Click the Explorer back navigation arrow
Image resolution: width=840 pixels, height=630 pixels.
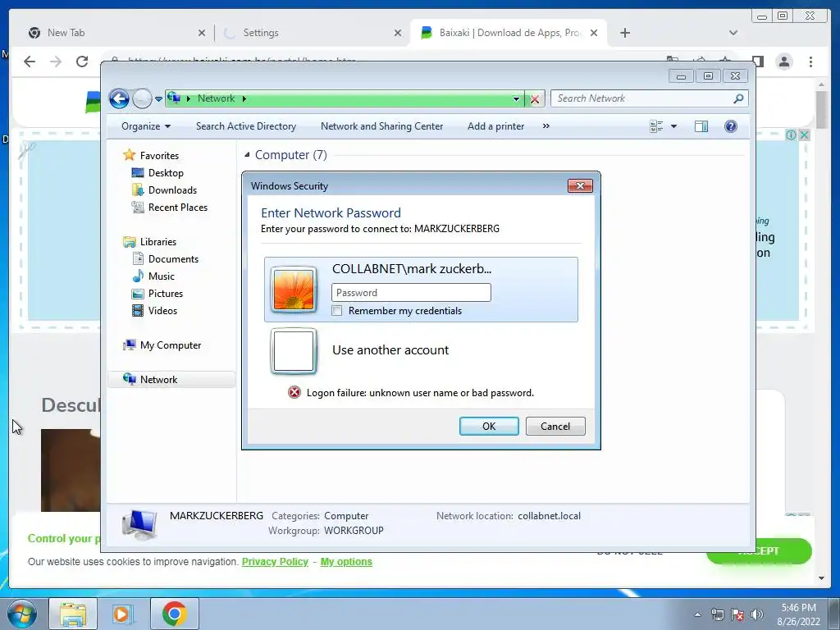(x=119, y=98)
